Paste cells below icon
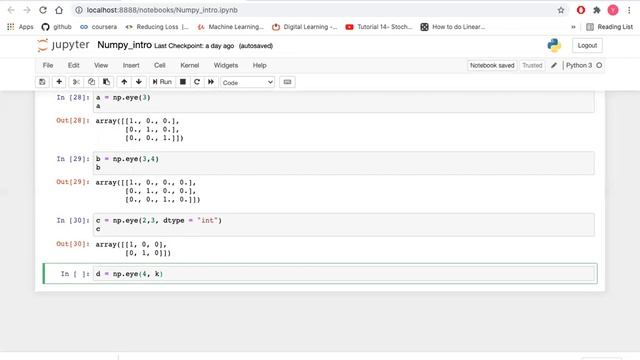The width and height of the screenshot is (640, 360). click(106, 82)
